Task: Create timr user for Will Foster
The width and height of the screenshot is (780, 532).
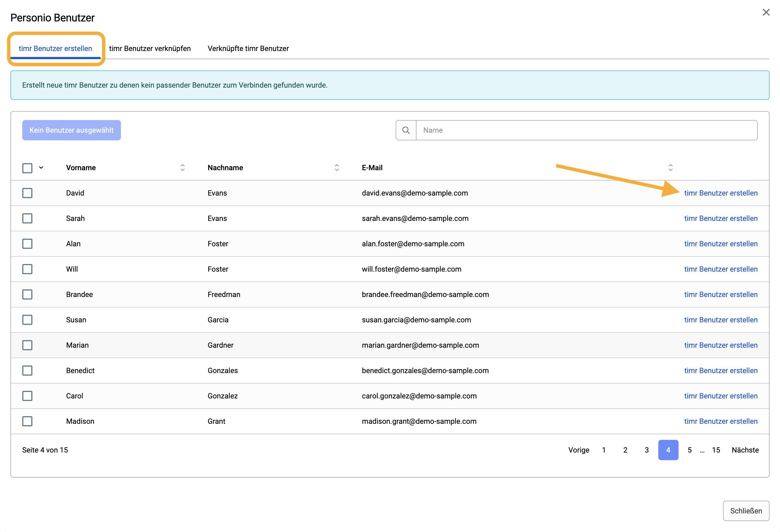Action: pyautogui.click(x=721, y=269)
